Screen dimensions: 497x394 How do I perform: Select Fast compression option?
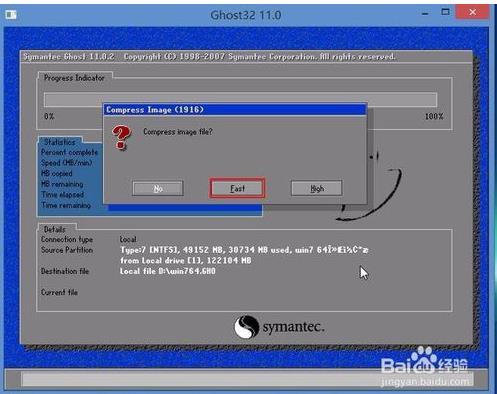237,188
